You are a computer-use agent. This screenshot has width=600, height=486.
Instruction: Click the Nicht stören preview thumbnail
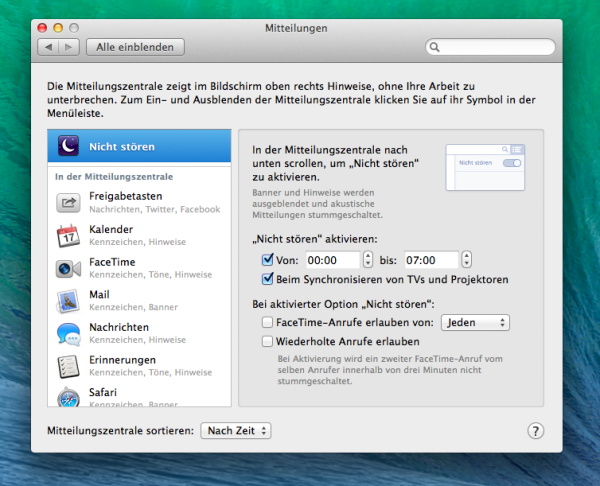point(485,167)
